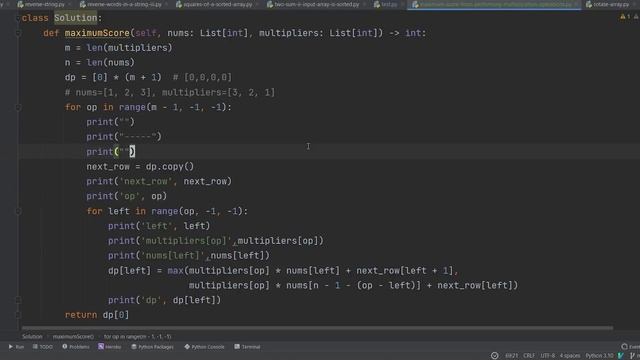The width and height of the screenshot is (640, 360).
Task: Click the cursor position line:column indicator
Action: (x=511, y=356)
